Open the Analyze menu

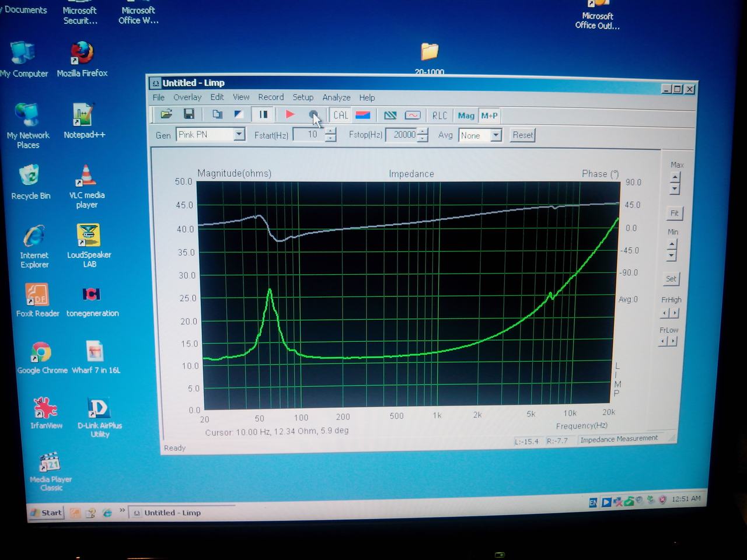point(336,97)
